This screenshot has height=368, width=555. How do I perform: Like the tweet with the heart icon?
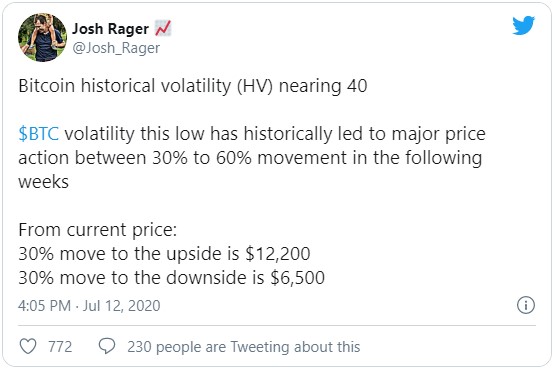[28, 346]
